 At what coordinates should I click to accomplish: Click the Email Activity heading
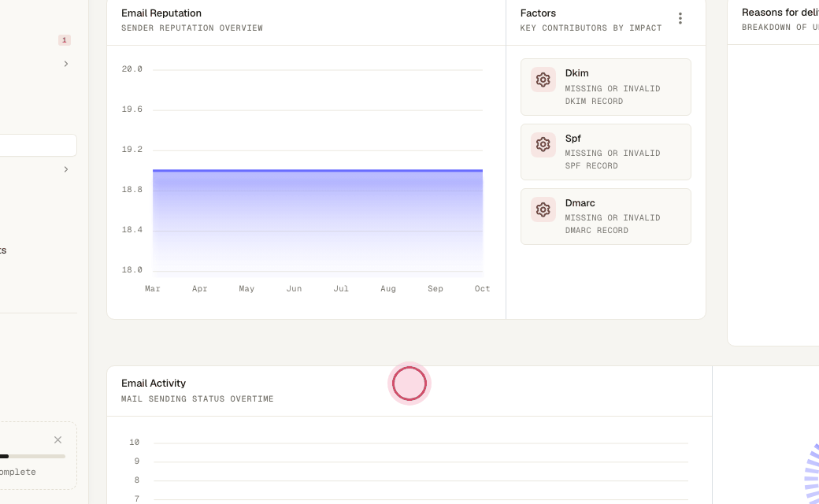(x=154, y=384)
